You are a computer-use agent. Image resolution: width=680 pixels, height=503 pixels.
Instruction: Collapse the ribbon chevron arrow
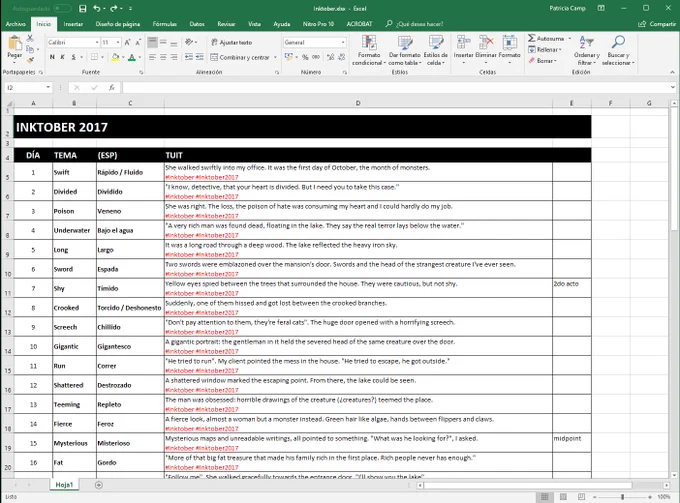pyautogui.click(x=672, y=72)
